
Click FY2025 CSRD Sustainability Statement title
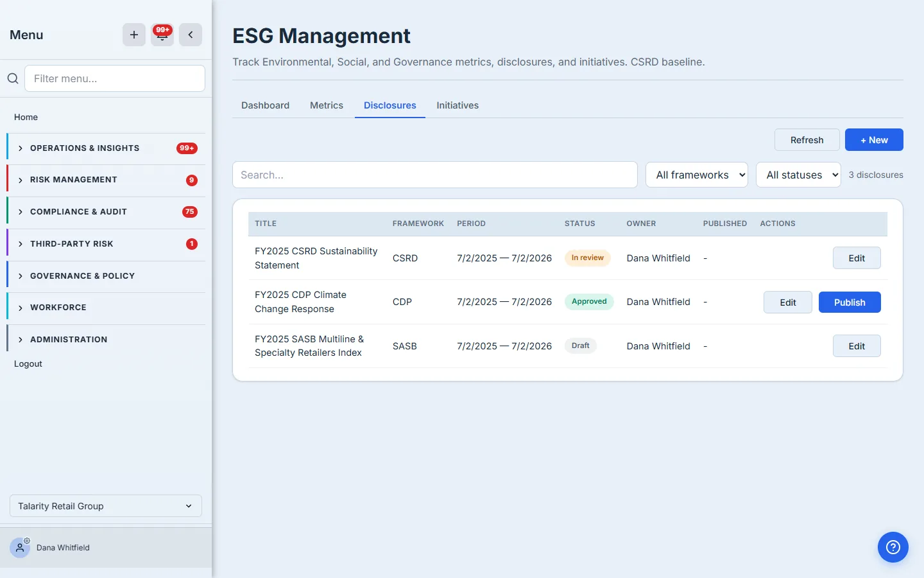click(x=316, y=258)
